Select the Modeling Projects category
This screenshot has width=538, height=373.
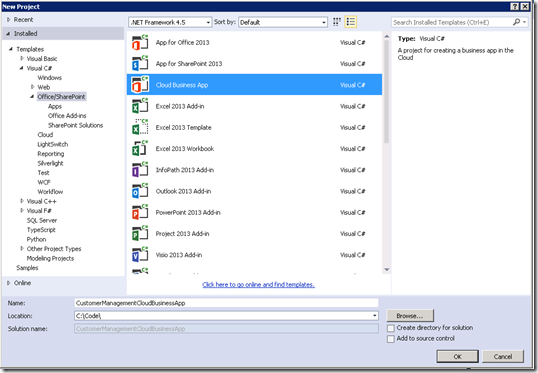pos(50,258)
